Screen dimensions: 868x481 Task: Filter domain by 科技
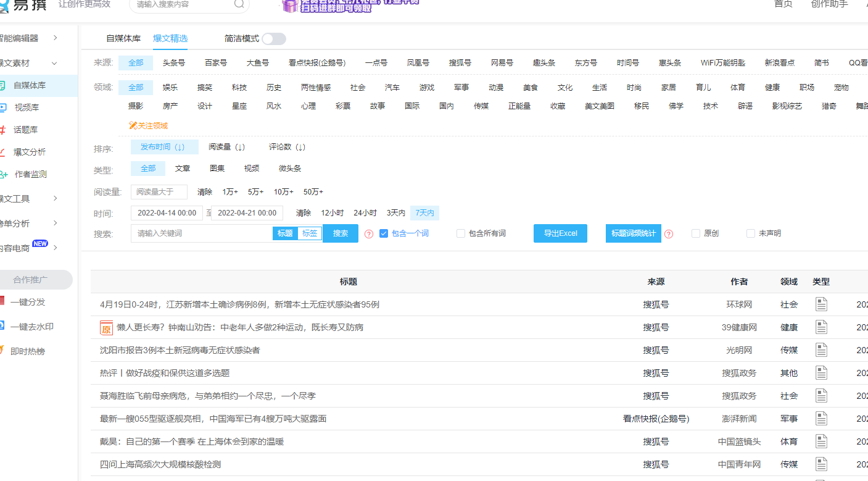click(x=239, y=88)
